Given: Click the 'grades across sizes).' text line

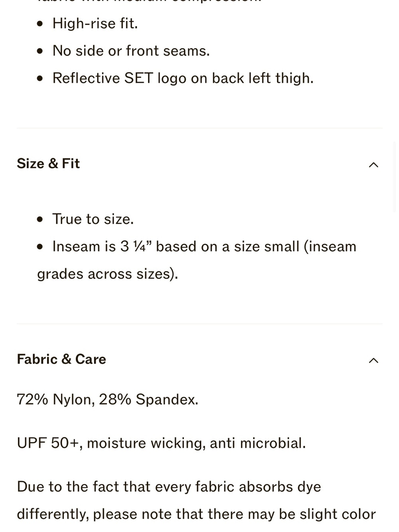Looking at the screenshot, I should 107,274.
